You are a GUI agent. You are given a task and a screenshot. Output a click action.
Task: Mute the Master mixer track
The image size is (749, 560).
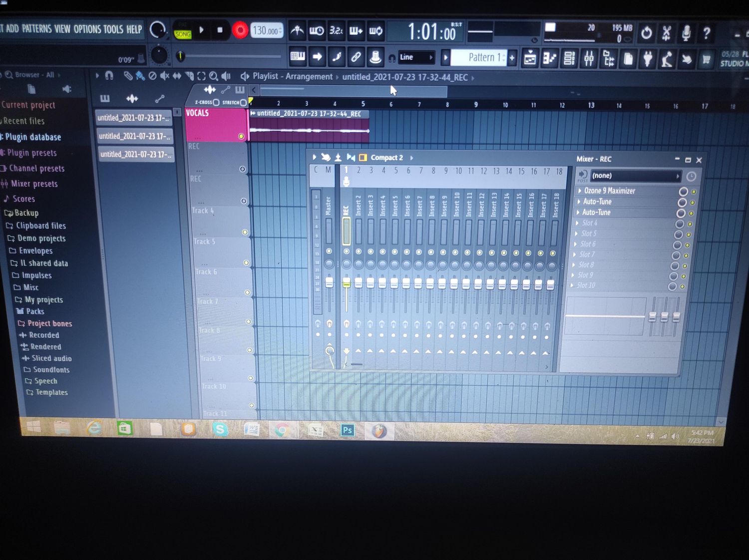tap(329, 251)
